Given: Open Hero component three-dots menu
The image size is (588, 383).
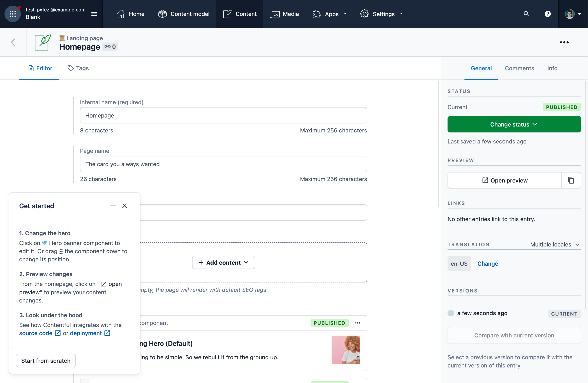Looking at the screenshot, I should (357, 323).
